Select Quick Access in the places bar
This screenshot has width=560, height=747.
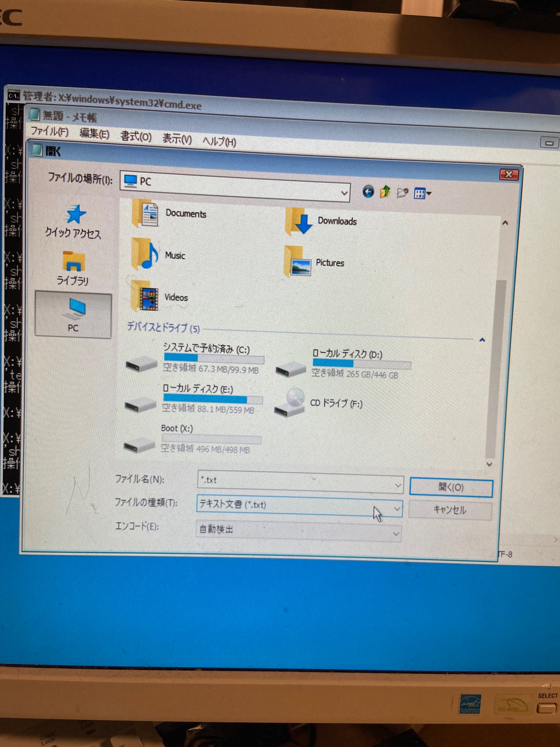pyautogui.click(x=74, y=222)
